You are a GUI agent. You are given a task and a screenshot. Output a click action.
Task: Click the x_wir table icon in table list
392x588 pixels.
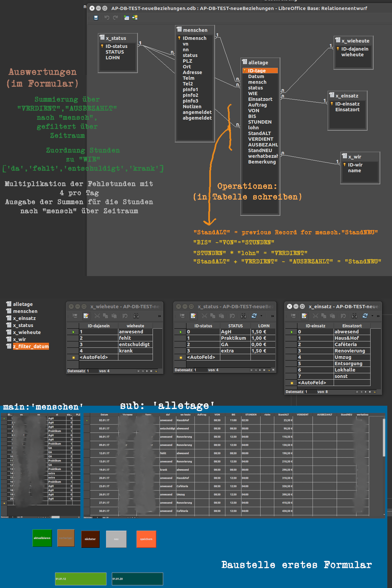pyautogui.click(x=9, y=339)
